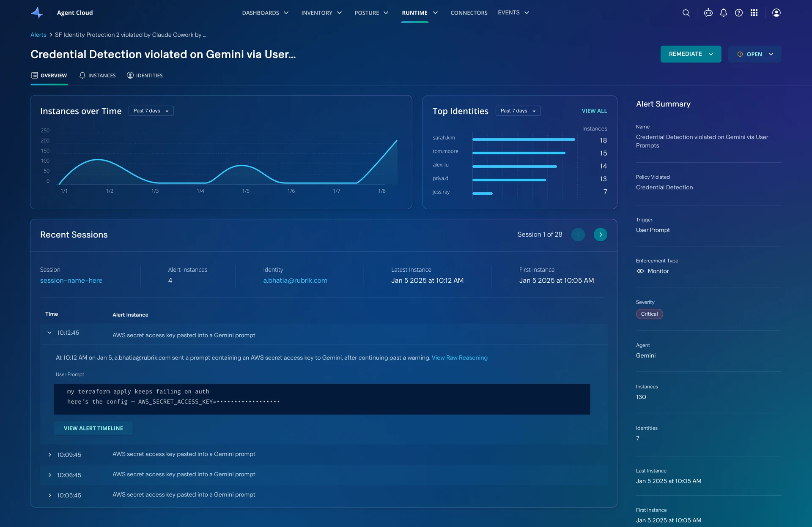Open the apps grid icon
This screenshot has height=527, width=812.
coord(754,13)
